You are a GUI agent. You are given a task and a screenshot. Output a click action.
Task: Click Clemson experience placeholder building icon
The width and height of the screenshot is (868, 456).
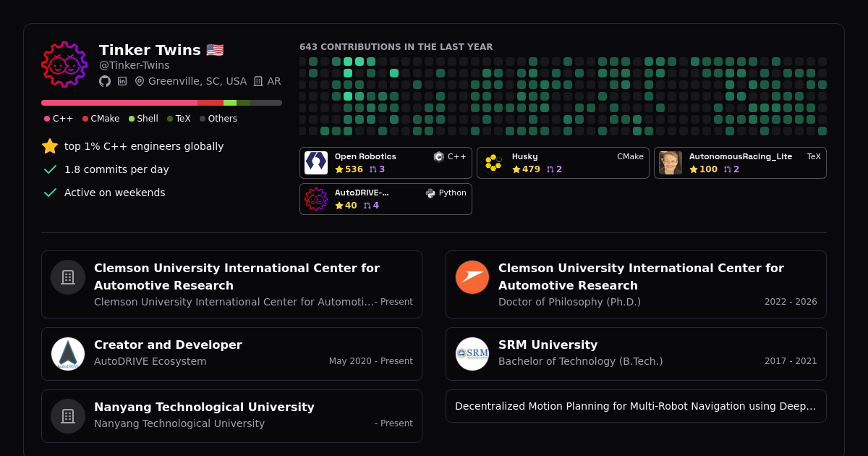point(68,277)
